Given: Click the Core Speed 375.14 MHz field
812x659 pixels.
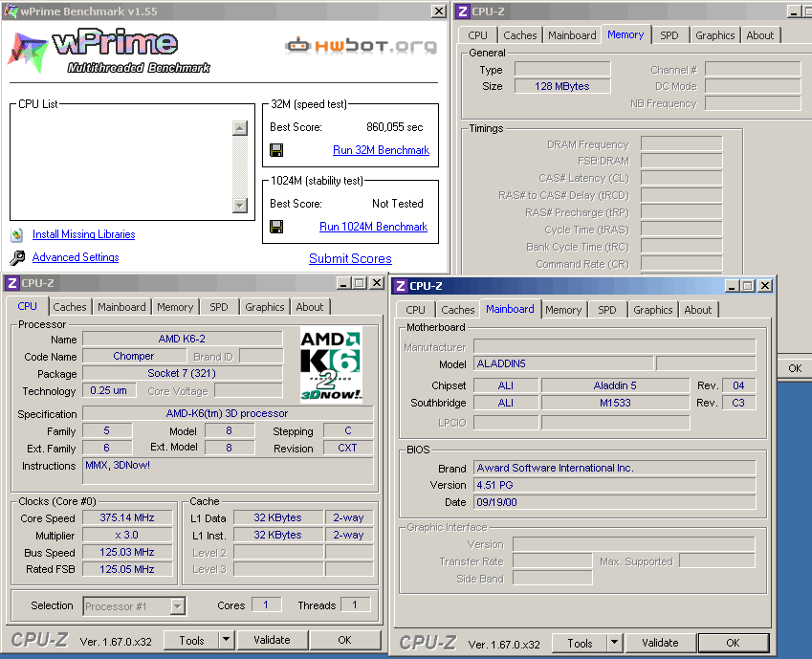Looking at the screenshot, I should click(127, 517).
